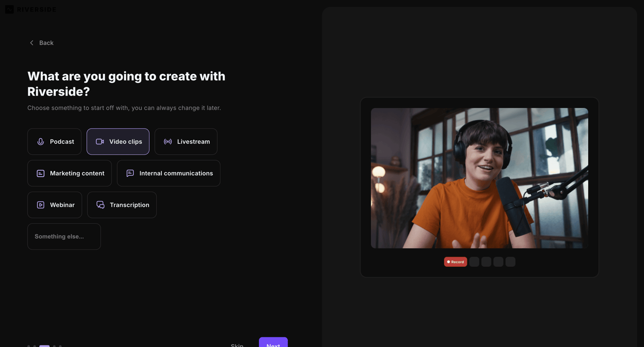Click the broadcast icon on the Livestream option

point(168,142)
